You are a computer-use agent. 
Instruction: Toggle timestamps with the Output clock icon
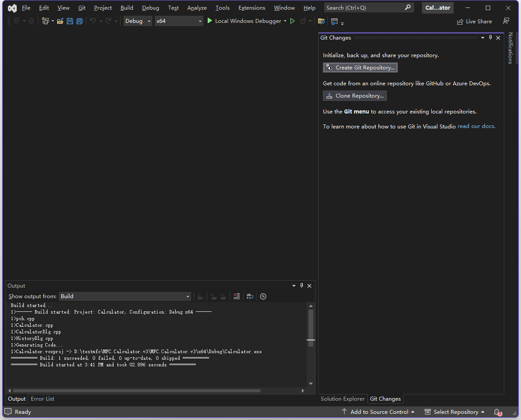pos(263,296)
